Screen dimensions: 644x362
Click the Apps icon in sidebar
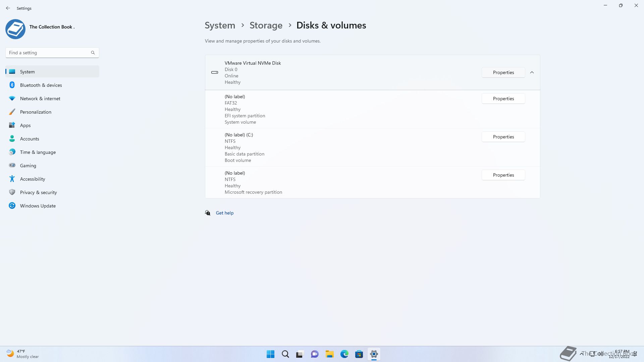click(x=12, y=125)
